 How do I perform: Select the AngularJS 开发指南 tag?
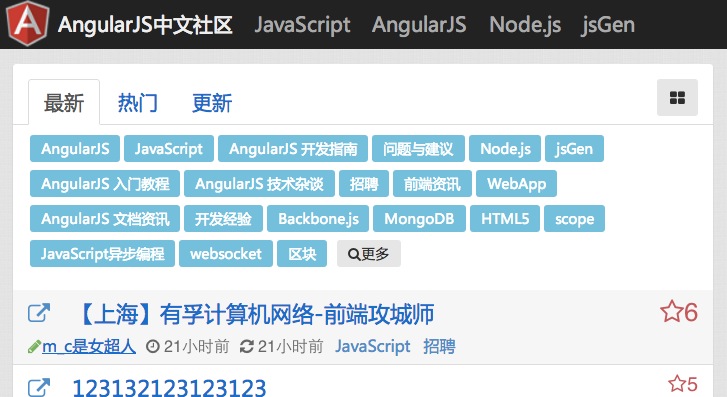coord(293,148)
